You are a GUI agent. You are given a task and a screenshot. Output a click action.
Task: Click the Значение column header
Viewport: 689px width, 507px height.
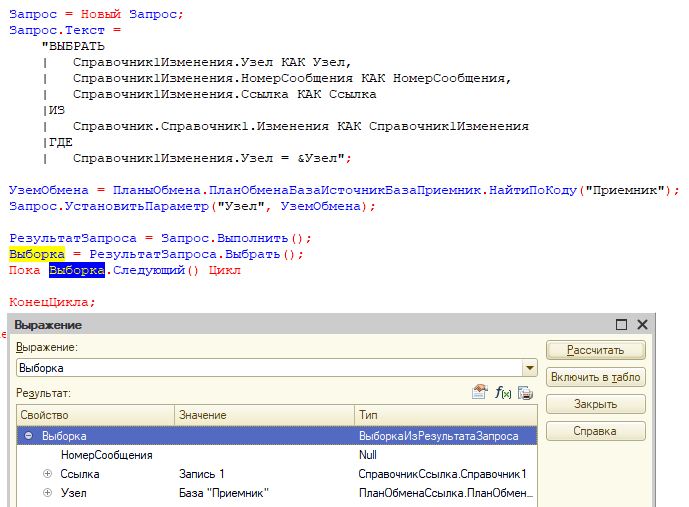pos(263,415)
